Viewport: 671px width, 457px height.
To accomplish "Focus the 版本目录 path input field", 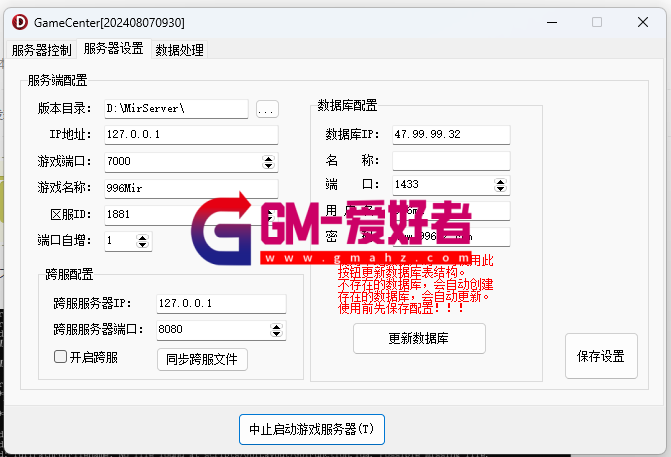I will tap(175, 108).
